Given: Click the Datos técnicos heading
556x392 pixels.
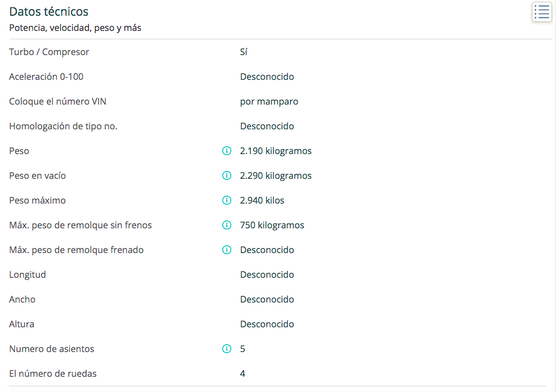Looking at the screenshot, I should click(x=48, y=12).
